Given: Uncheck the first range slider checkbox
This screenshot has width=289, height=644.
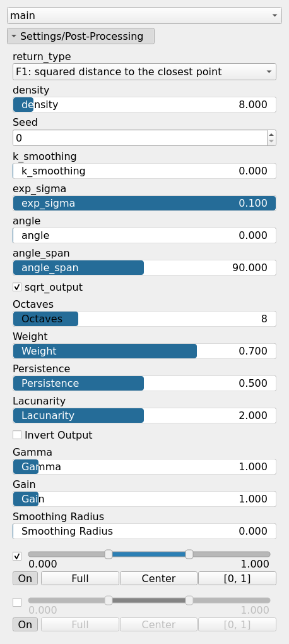Looking at the screenshot, I should click(17, 556).
